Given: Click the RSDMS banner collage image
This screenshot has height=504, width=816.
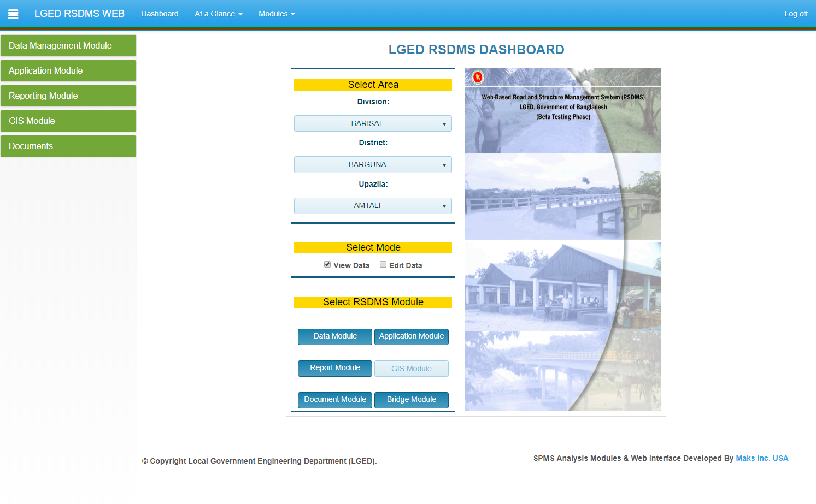Looking at the screenshot, I should pyautogui.click(x=563, y=239).
